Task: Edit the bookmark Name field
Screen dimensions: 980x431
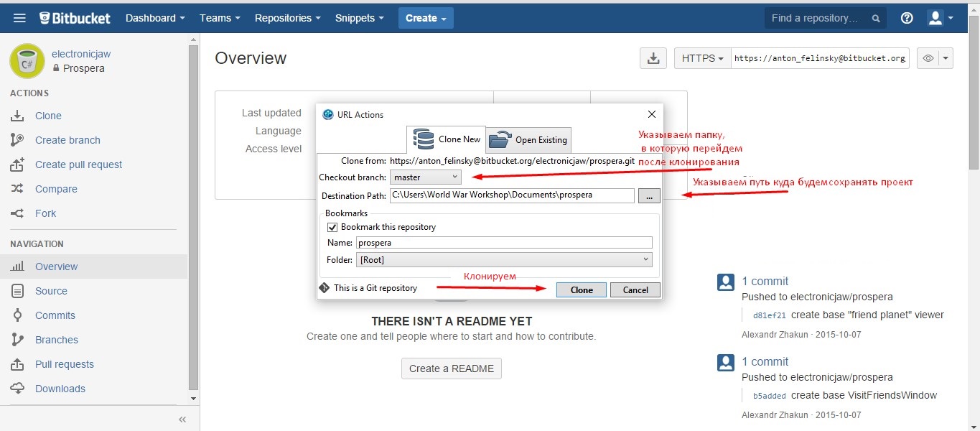Action: point(504,243)
